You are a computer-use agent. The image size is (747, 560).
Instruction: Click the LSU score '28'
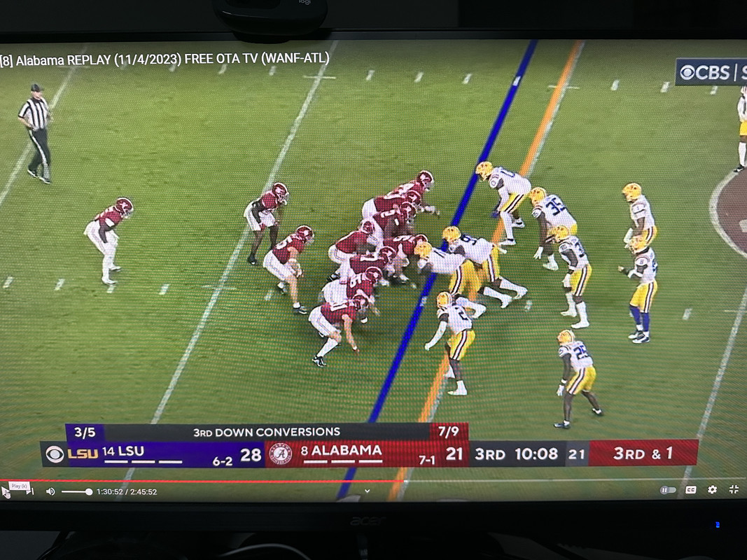click(251, 455)
